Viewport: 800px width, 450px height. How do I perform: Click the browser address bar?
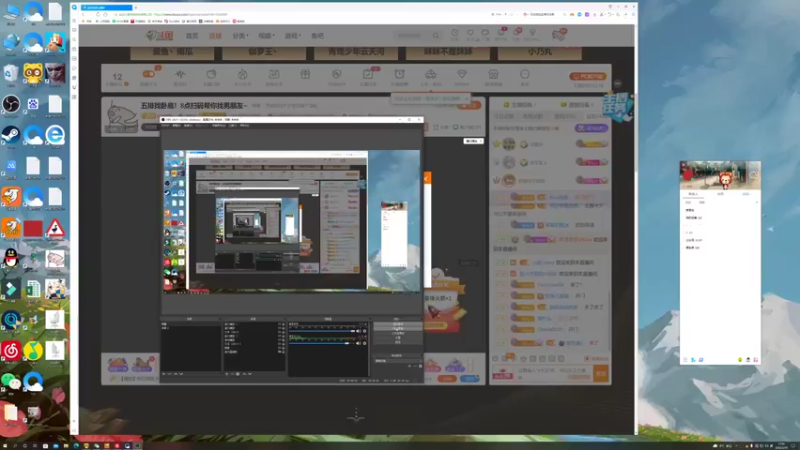[301, 14]
